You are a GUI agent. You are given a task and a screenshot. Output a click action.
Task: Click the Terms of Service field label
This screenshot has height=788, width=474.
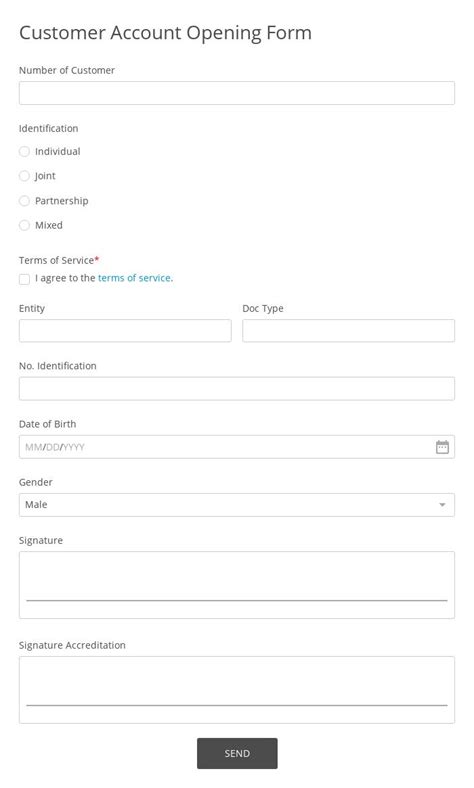point(59,260)
